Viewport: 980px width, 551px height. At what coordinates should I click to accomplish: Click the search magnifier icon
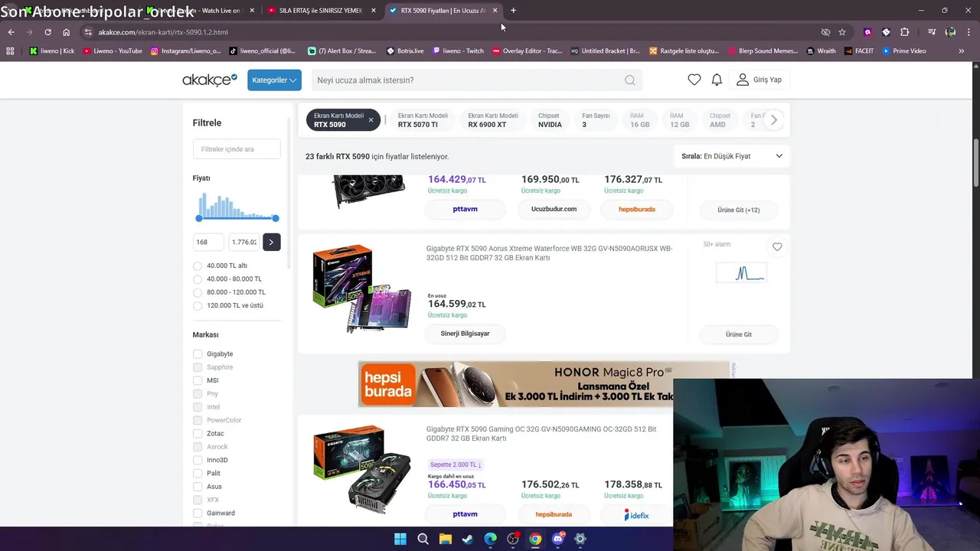[x=629, y=80]
